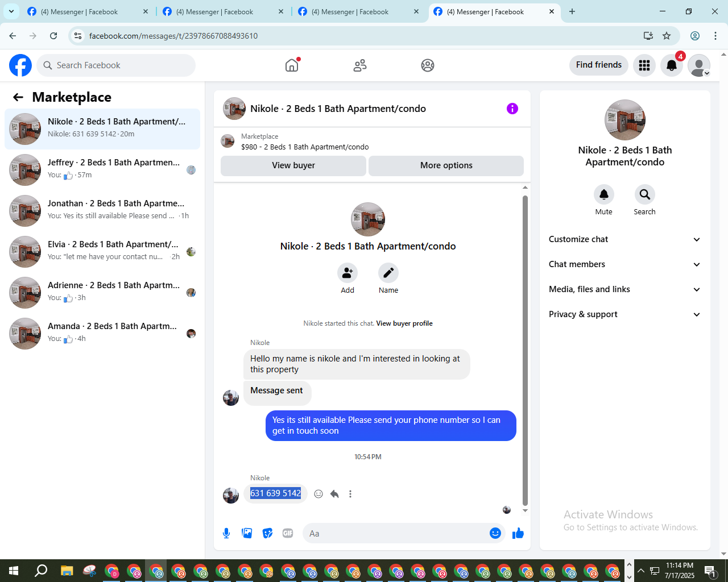Viewport: 728px width, 582px height.
Task: Close the active Messenger tab
Action: [x=552, y=11]
